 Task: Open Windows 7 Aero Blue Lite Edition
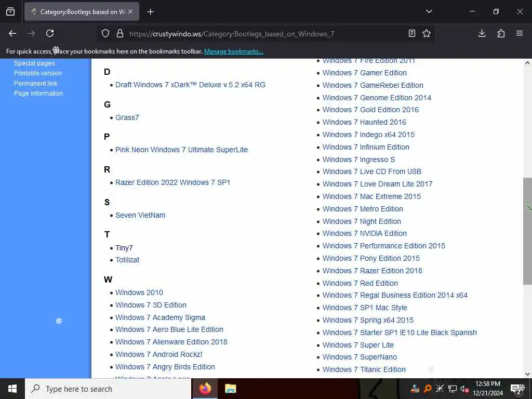(169, 329)
